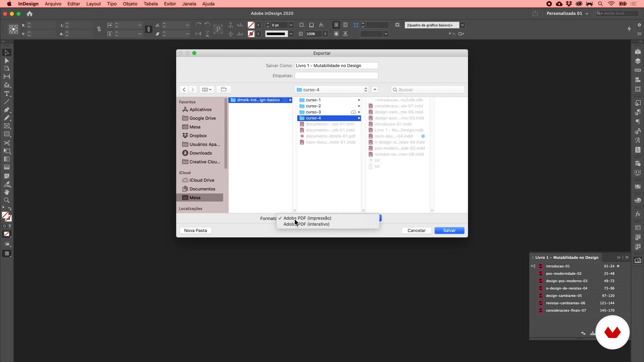The image size is (644, 362).
Task: Click the stroke color swatch in control bar
Action: [x=251, y=34]
